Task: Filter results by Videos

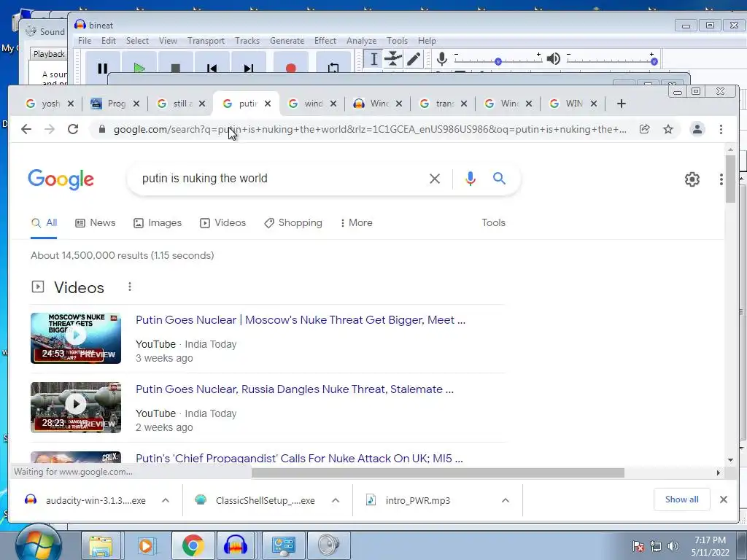Action: pos(223,223)
